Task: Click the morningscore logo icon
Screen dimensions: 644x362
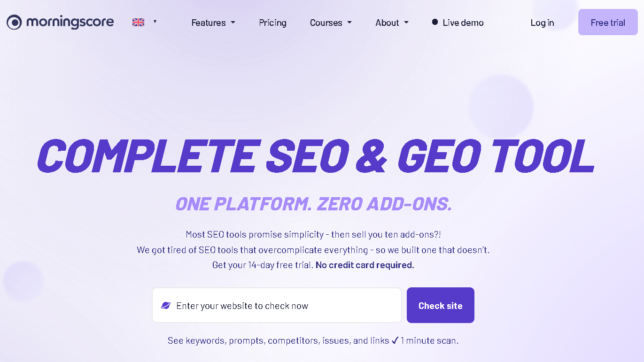Action: click(15, 22)
